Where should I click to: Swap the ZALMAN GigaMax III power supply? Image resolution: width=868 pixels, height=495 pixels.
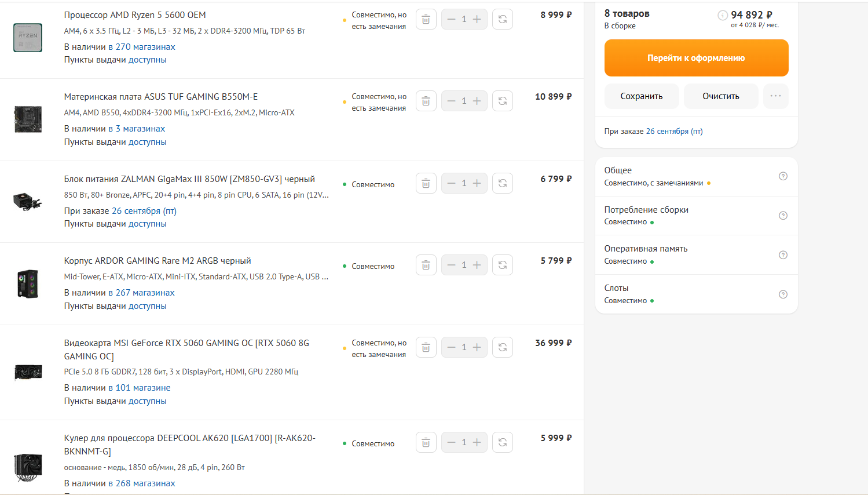502,183
